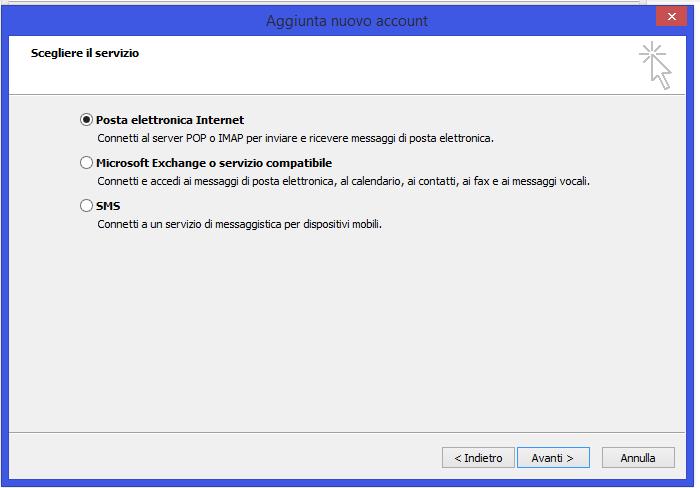Go forward with the Avanti button
Image resolution: width=700 pixels, height=488 pixels.
[553, 458]
